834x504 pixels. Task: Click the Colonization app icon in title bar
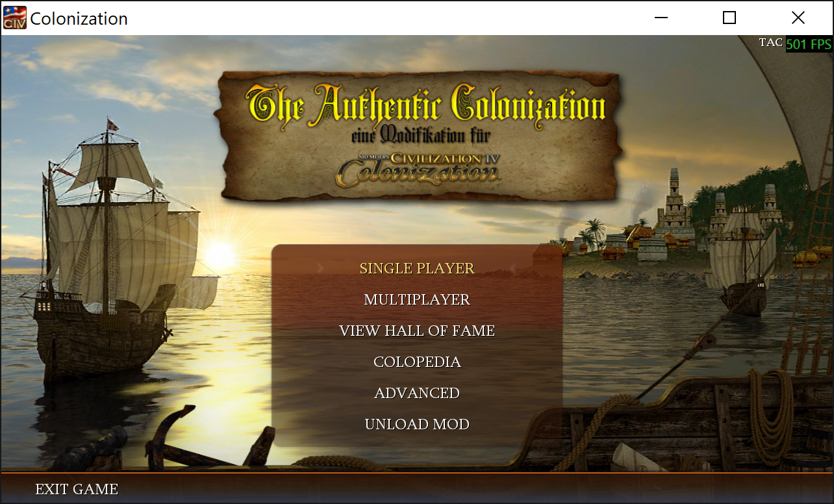(x=15, y=18)
